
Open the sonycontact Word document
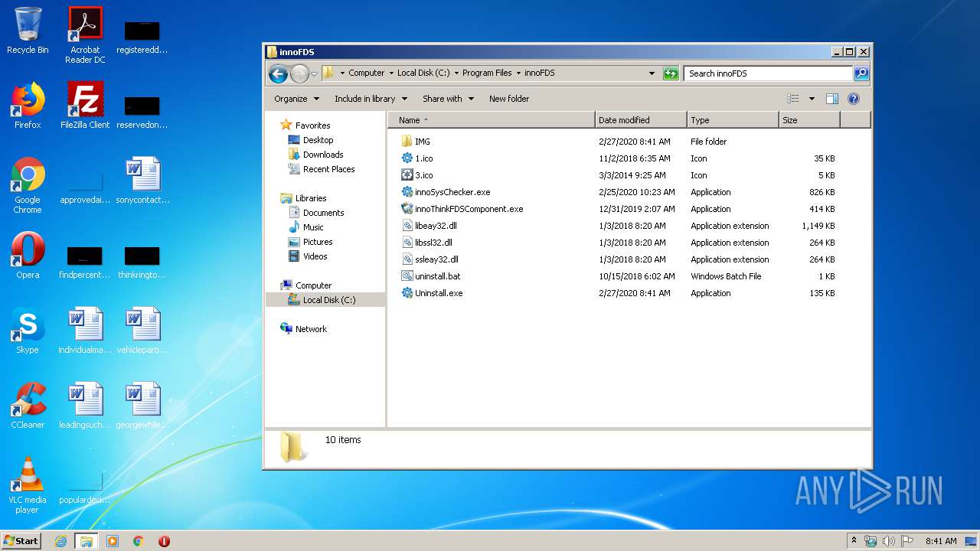point(142,181)
